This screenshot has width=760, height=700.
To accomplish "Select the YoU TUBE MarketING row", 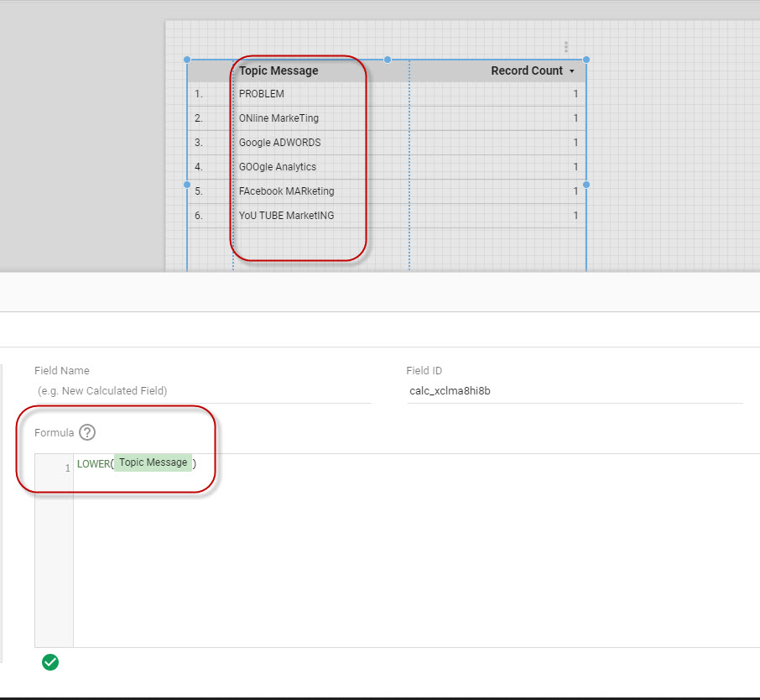I will click(387, 216).
